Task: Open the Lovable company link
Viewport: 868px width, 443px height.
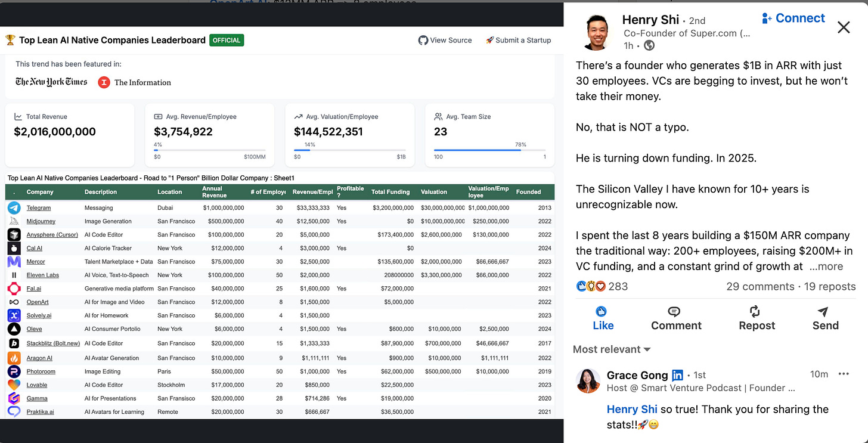Action: [x=37, y=385]
